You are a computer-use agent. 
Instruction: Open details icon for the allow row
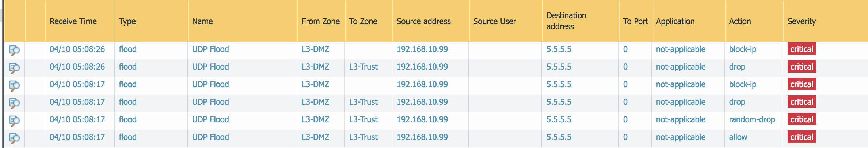[14, 138]
